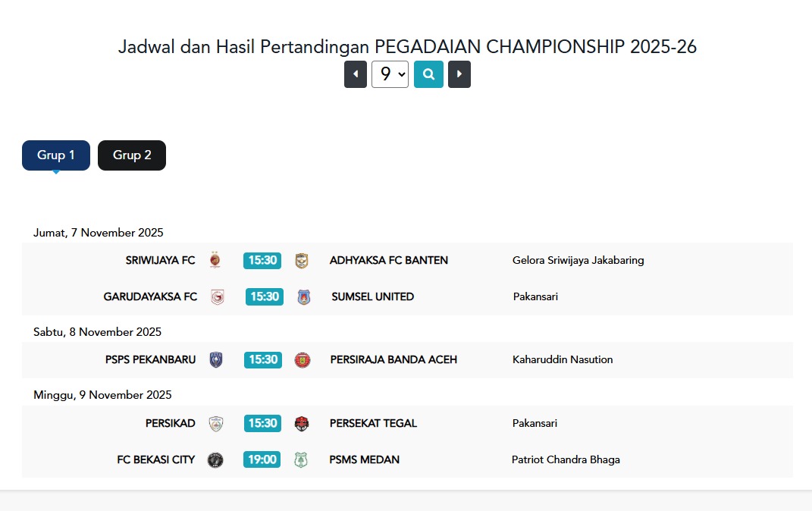Click the Persikad team logo

tap(216, 423)
